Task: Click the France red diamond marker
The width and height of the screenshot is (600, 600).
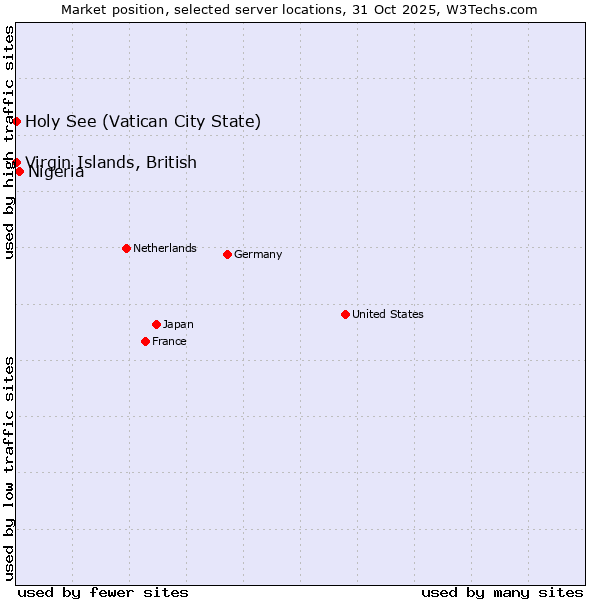Action: pyautogui.click(x=146, y=341)
